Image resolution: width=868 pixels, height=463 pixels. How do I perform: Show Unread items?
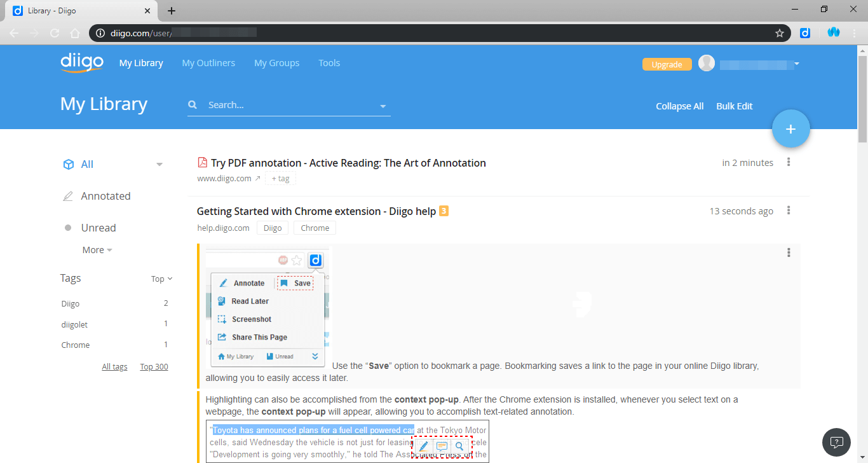tap(98, 228)
